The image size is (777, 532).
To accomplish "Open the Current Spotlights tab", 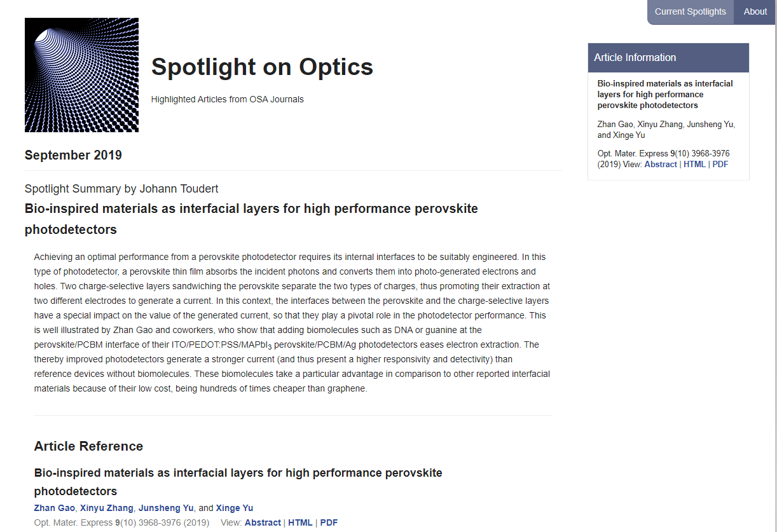I will pos(690,11).
